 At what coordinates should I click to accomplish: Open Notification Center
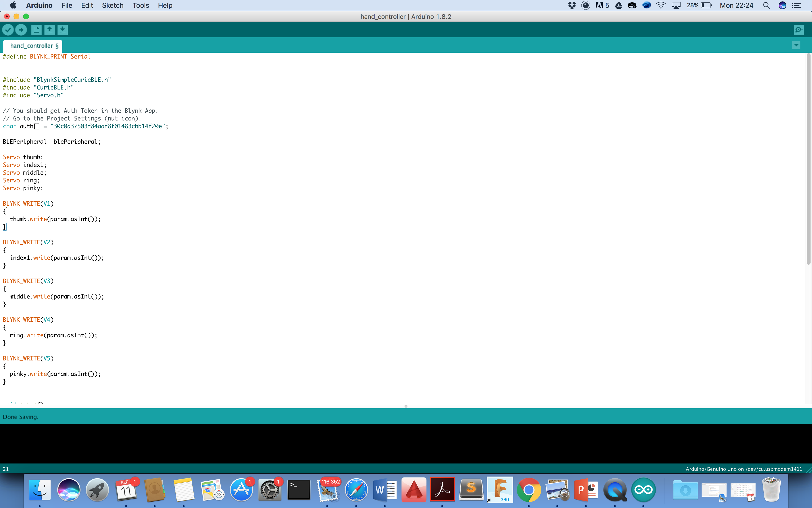pos(797,5)
